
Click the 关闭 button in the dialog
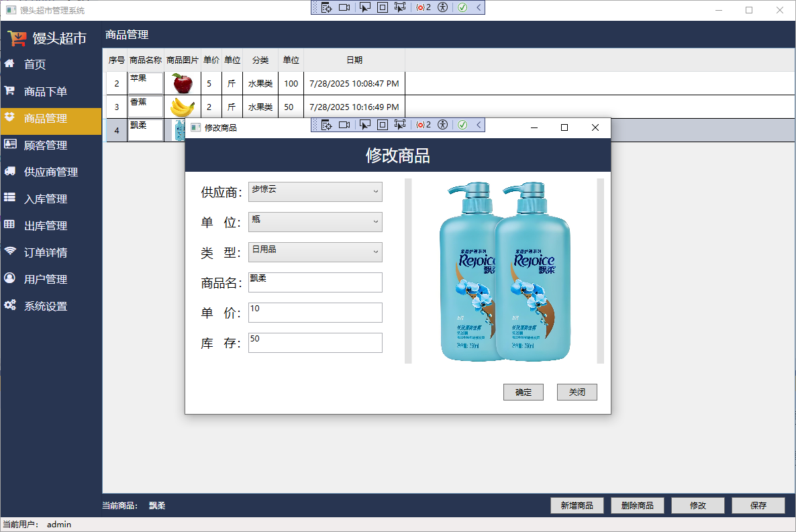pos(577,392)
